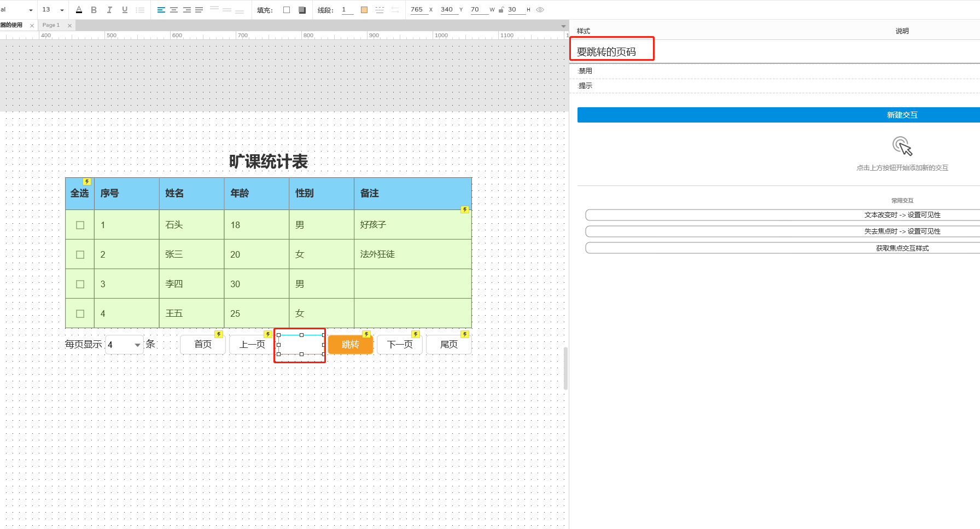Align text center
Image resolution: width=980 pixels, height=529 pixels.
point(174,10)
